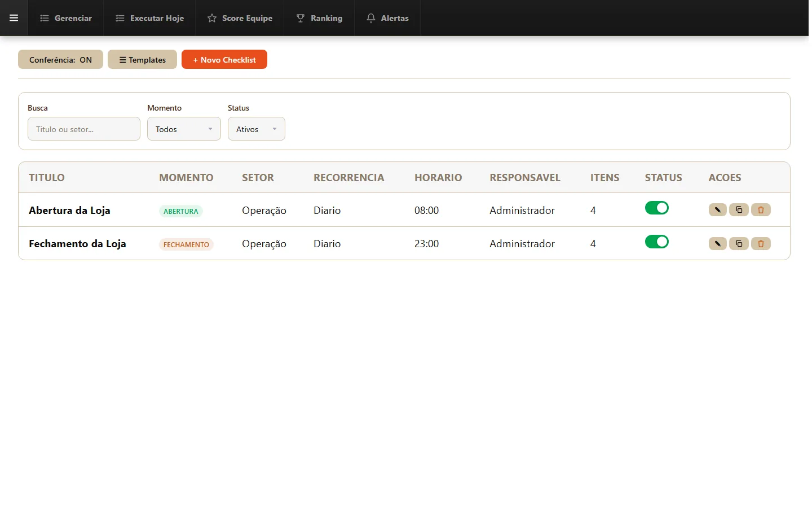
Task: Open the Gerenciar tab
Action: click(66, 18)
